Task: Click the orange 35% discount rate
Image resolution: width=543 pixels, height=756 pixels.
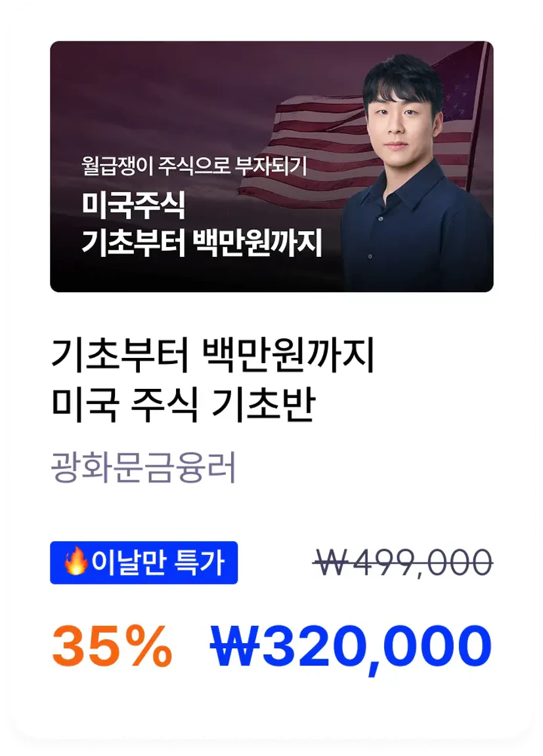Action: [112, 645]
